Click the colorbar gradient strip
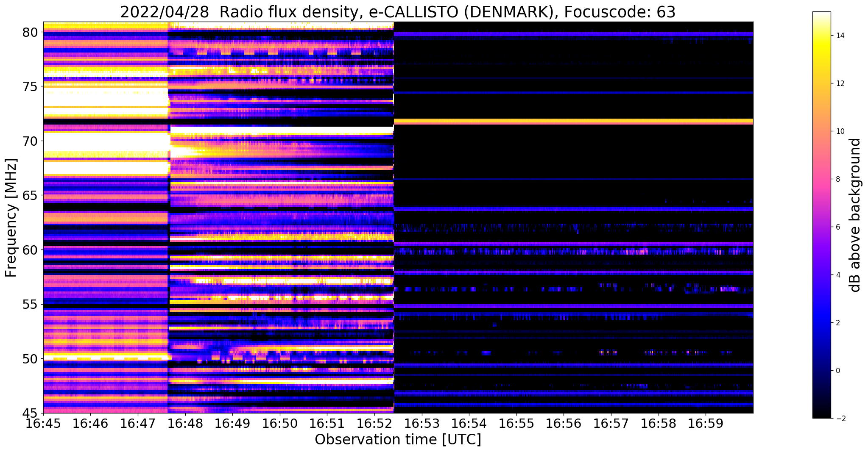 821,215
